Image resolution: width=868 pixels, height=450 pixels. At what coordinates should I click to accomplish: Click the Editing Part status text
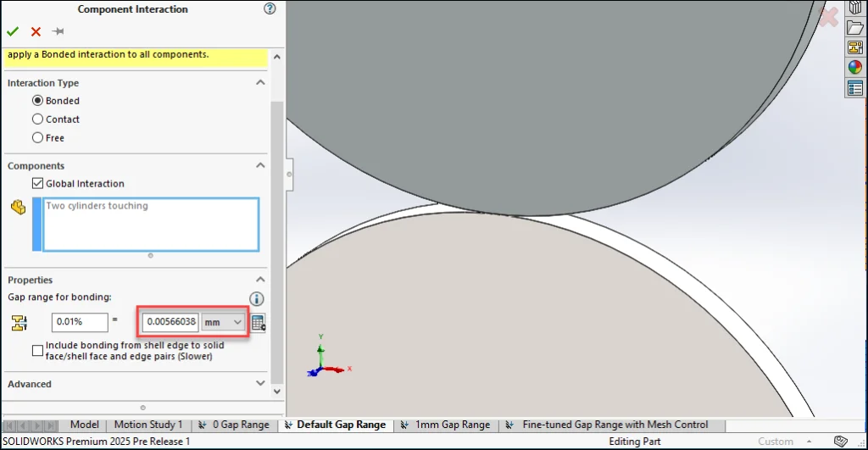634,442
